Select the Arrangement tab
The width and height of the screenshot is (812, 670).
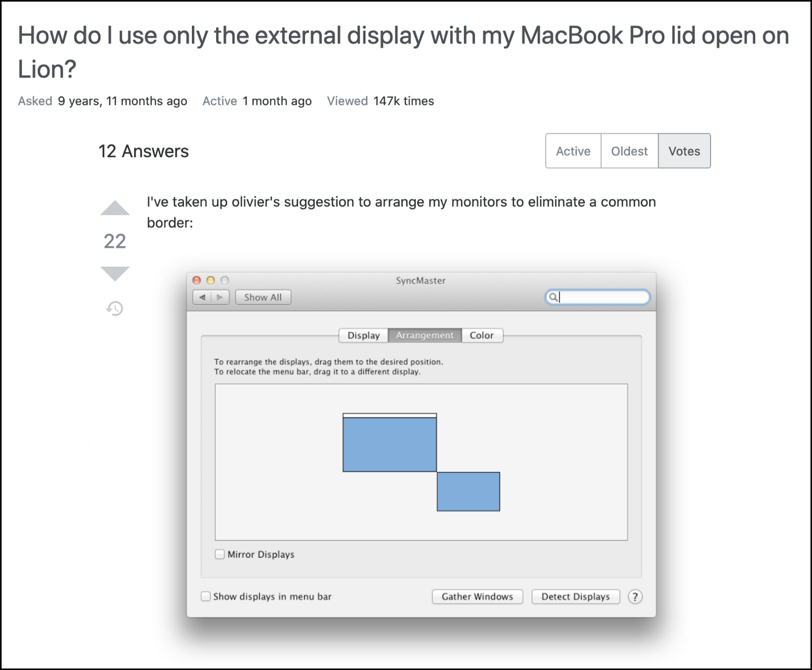coord(425,335)
